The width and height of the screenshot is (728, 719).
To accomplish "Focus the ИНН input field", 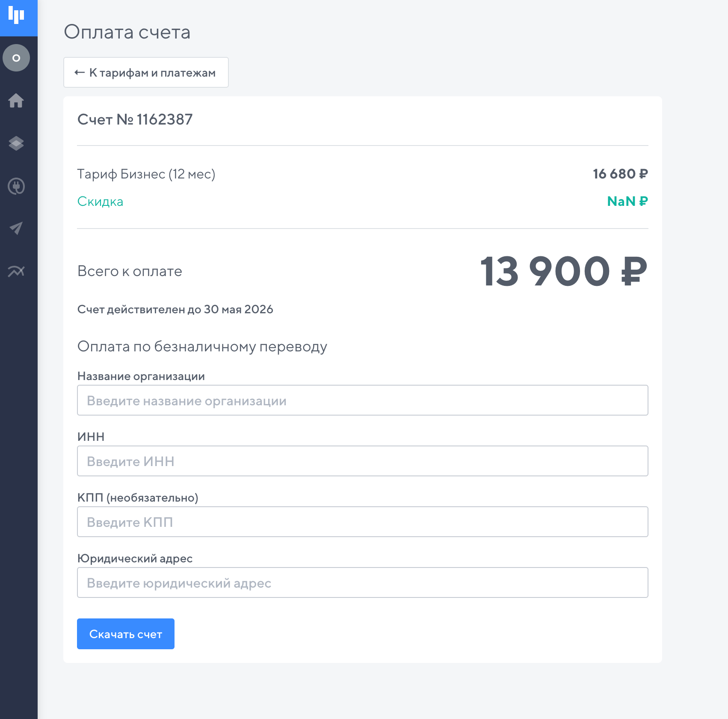I will pyautogui.click(x=363, y=461).
